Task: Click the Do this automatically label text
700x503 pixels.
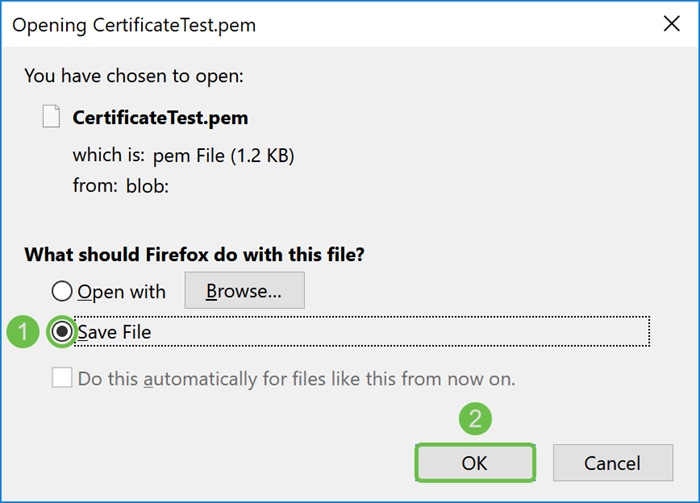Action: click(296, 379)
